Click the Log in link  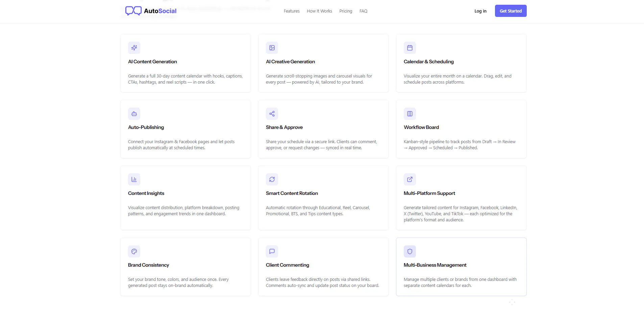(x=480, y=11)
